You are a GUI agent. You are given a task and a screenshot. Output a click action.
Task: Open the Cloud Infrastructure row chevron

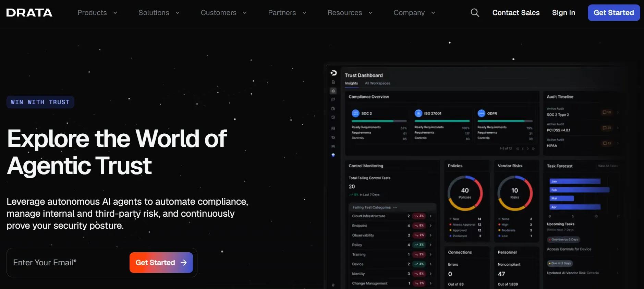[x=430, y=216]
